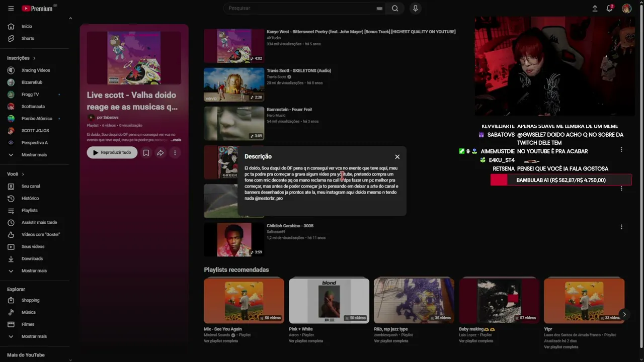Play Kanye West Bittersweet Poetry thumbnail
Viewport: 644px width, 362px height.
(234, 46)
